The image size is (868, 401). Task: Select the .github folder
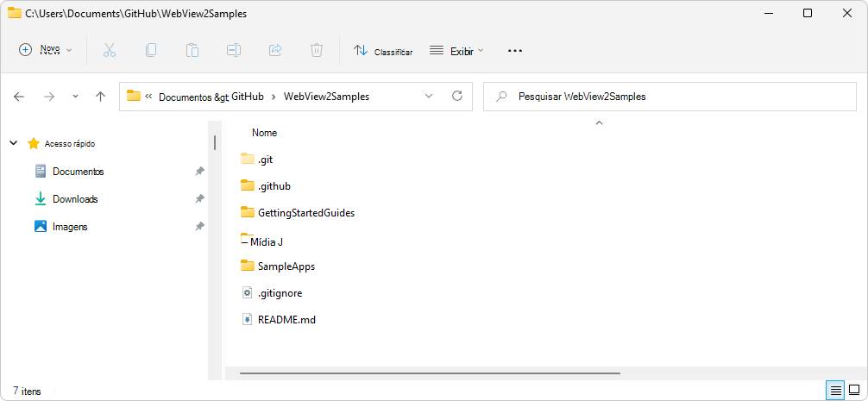coord(266,186)
